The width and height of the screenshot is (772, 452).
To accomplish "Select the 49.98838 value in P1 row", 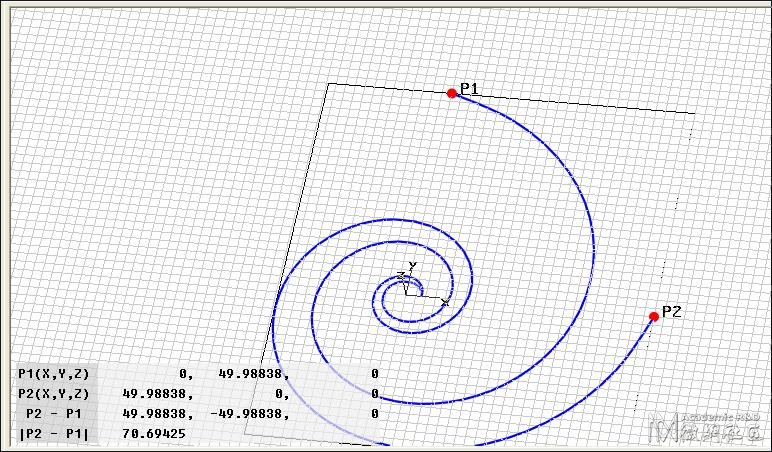I will click(x=254, y=374).
